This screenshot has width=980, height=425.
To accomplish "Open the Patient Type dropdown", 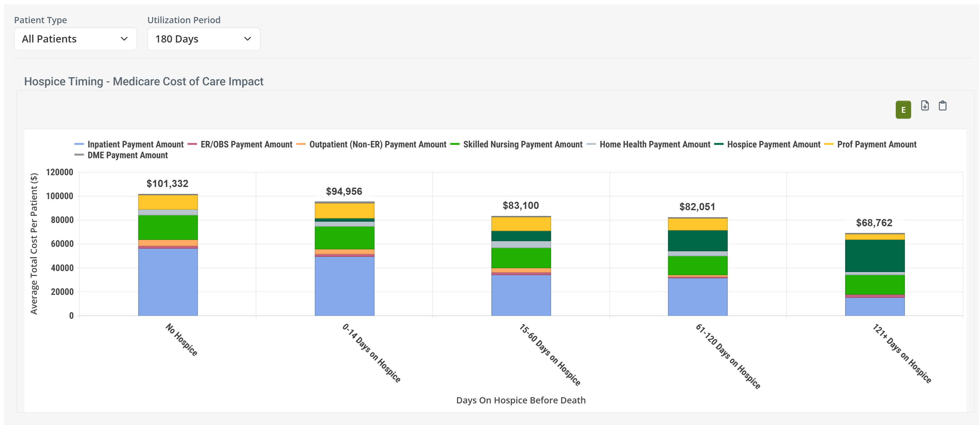I will (75, 39).
